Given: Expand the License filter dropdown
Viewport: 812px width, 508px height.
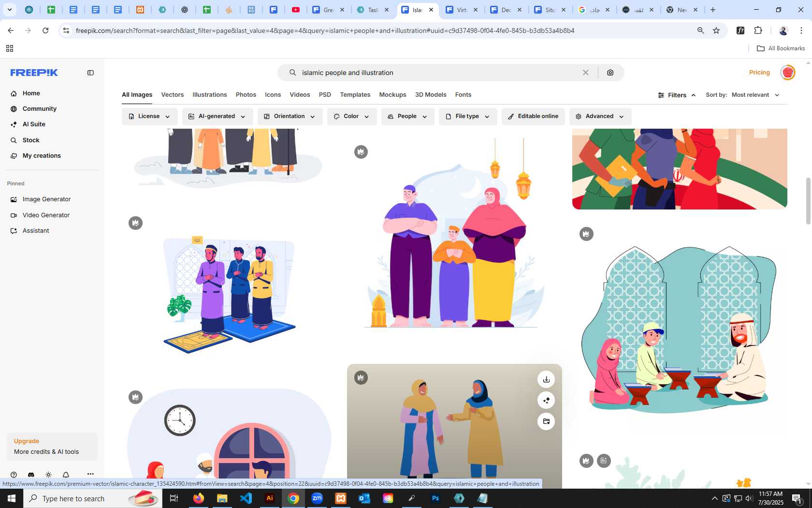Looking at the screenshot, I should (149, 117).
